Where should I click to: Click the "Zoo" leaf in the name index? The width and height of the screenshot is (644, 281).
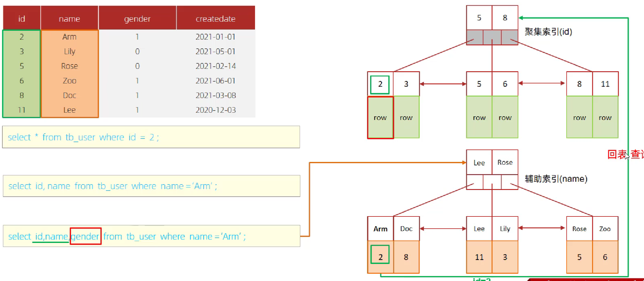pos(605,229)
